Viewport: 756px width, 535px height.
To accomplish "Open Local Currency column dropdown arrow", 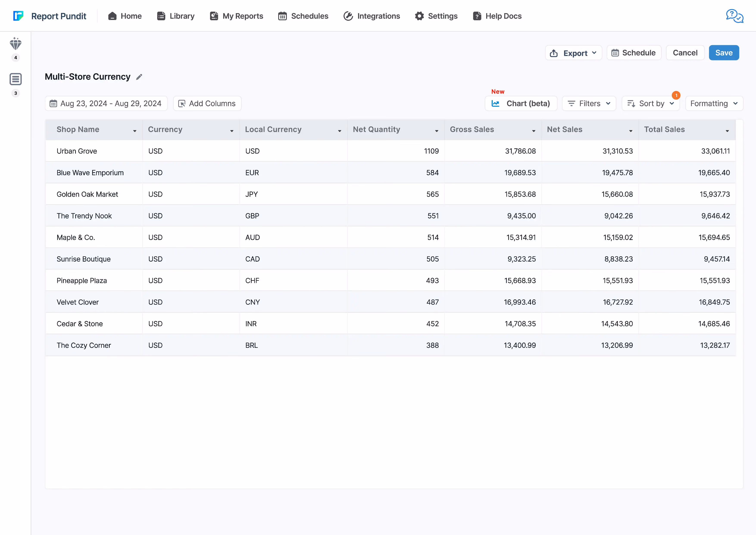I will tap(339, 131).
